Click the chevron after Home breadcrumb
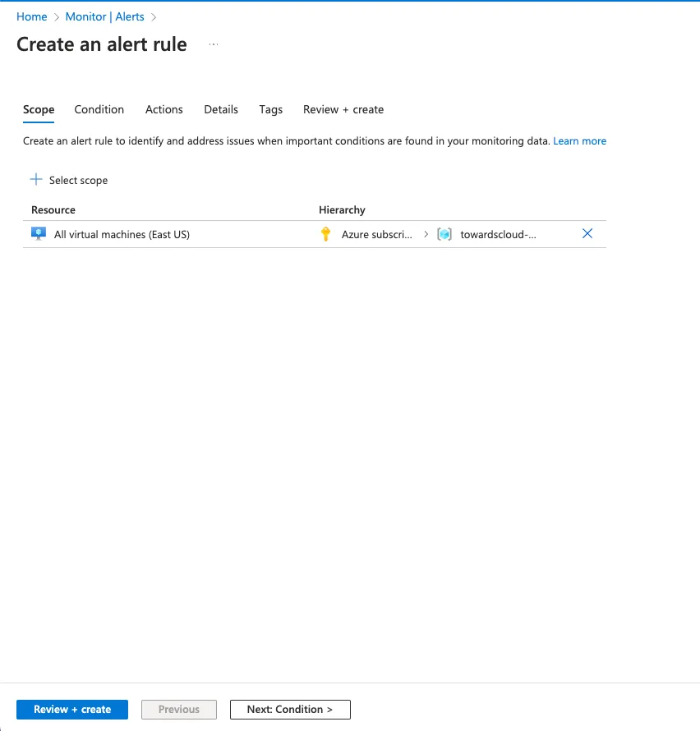This screenshot has width=700, height=731. [57, 17]
